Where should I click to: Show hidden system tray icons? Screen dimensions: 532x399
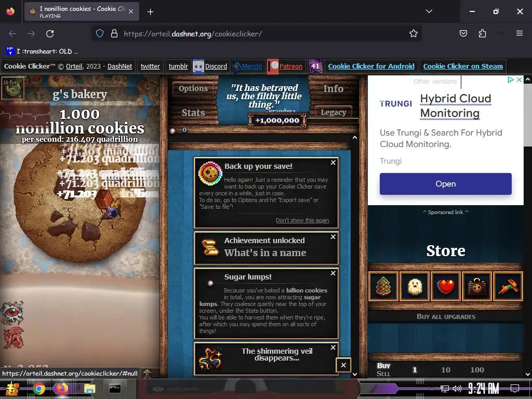[x=432, y=389]
